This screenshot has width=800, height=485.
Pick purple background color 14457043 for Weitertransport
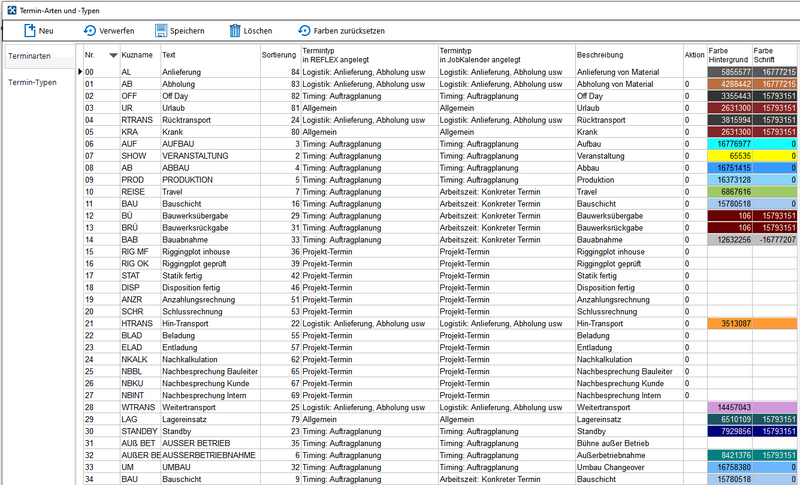(x=730, y=407)
